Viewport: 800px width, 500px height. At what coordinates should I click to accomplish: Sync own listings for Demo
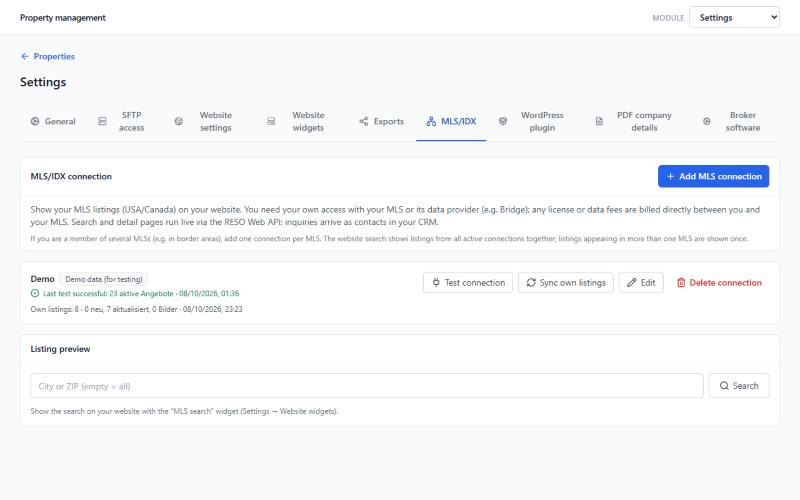(566, 283)
